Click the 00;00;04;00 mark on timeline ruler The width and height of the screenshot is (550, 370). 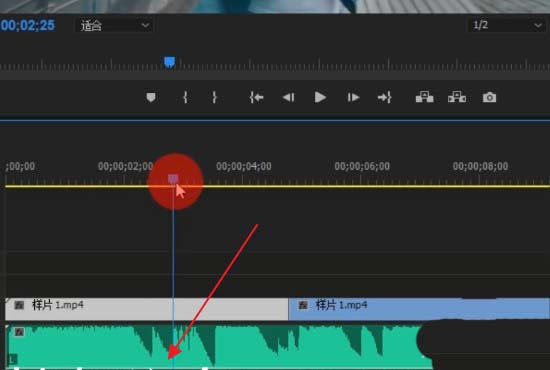pyautogui.click(x=243, y=166)
